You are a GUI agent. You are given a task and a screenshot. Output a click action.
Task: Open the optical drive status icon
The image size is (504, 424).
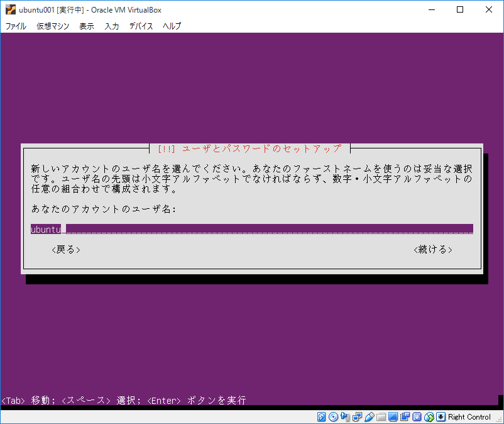333,416
